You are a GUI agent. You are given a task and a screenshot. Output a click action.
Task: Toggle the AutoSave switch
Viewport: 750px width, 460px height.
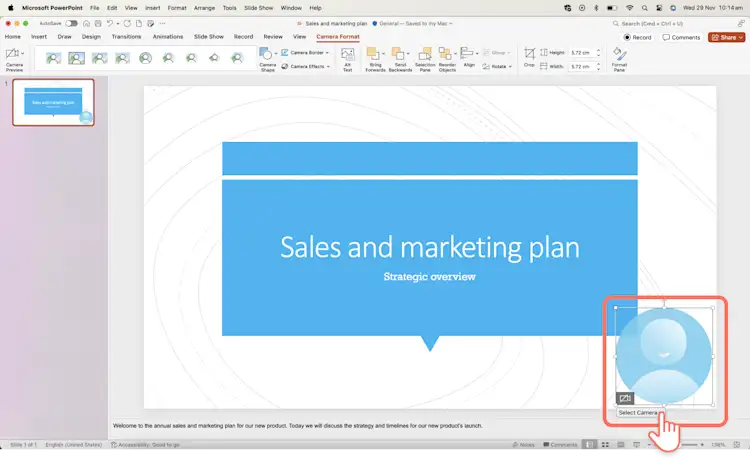pyautogui.click(x=71, y=23)
